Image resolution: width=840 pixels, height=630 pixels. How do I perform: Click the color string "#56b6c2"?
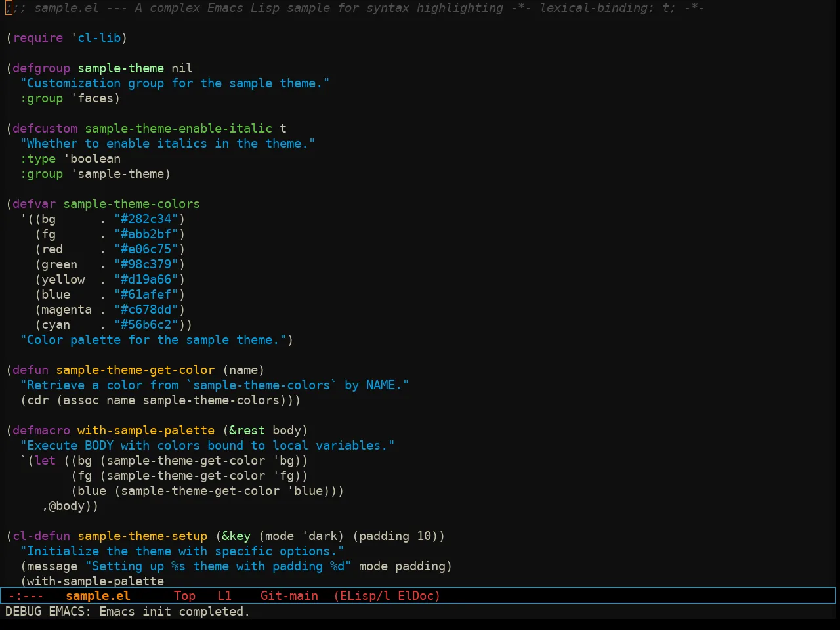click(146, 325)
